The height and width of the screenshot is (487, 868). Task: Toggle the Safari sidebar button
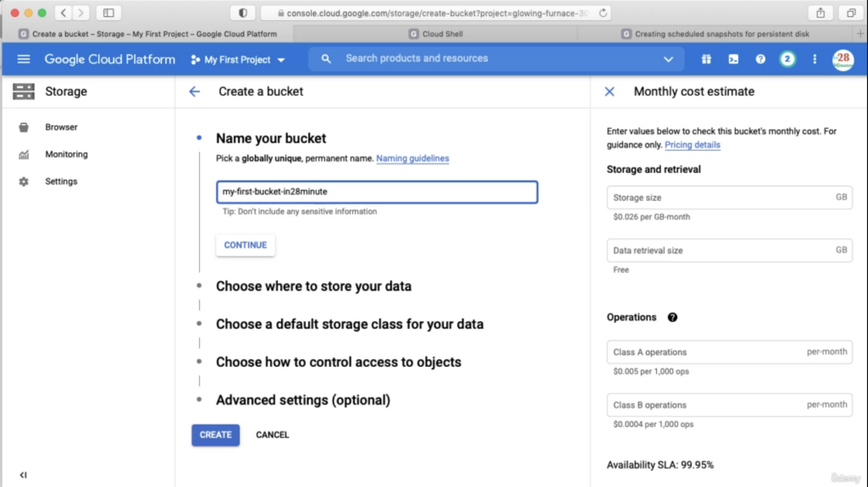[109, 13]
